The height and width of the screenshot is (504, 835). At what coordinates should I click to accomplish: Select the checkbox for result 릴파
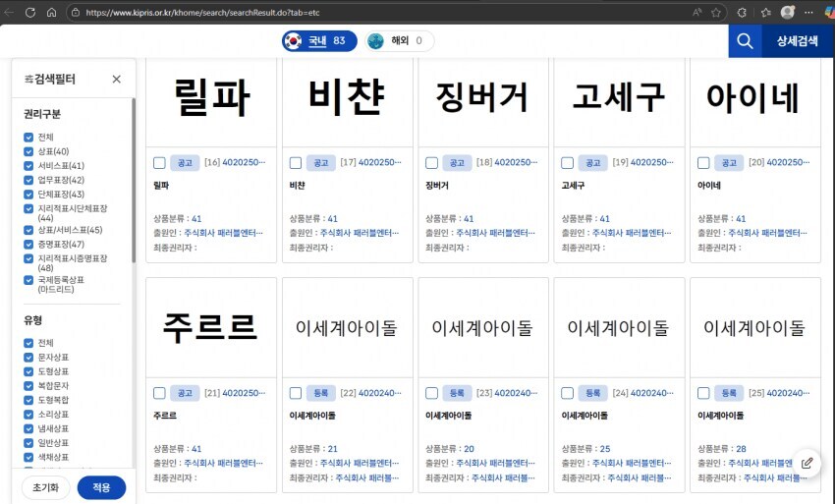[x=159, y=162]
